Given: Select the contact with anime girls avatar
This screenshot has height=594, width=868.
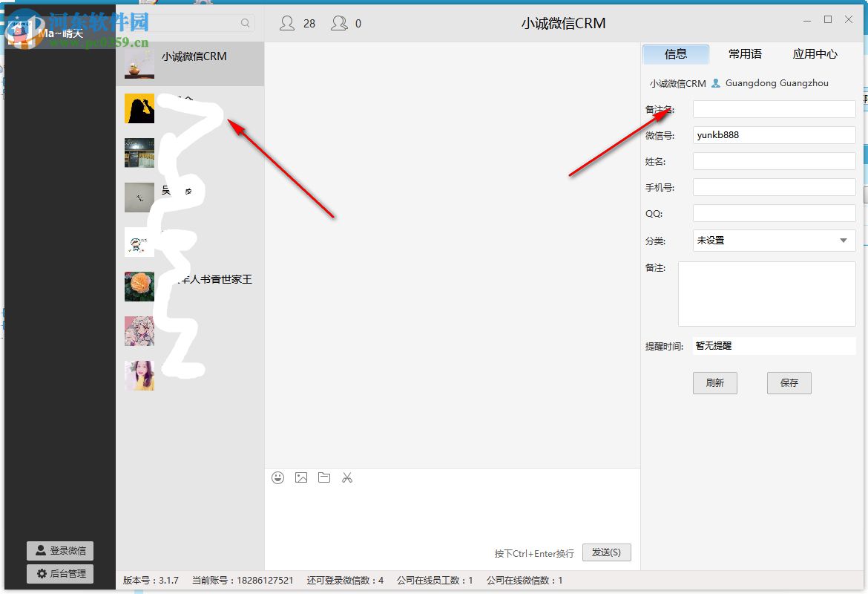Looking at the screenshot, I should click(139, 331).
